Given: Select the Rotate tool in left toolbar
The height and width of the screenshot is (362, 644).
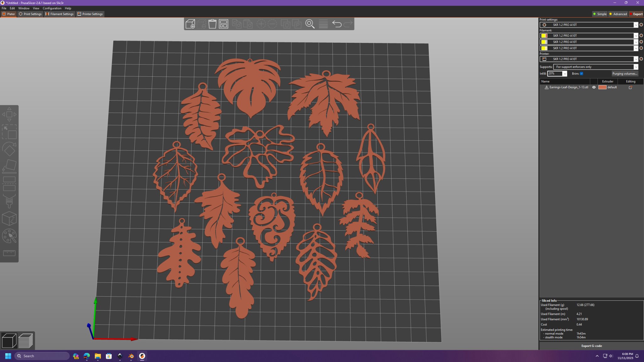Looking at the screenshot, I should click(x=9, y=149).
